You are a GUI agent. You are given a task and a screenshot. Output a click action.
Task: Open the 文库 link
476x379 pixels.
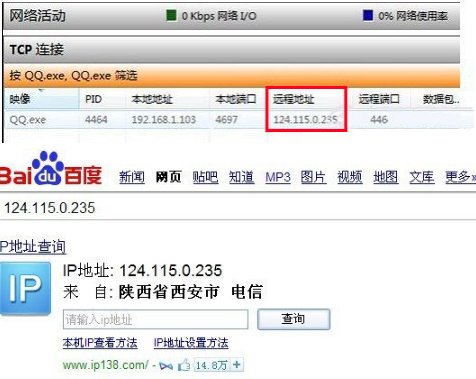(422, 177)
